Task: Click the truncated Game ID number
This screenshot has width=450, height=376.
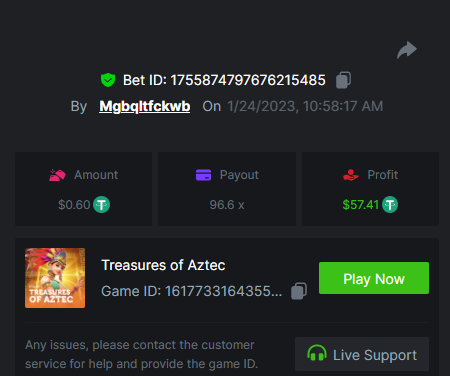Action: 223,291
